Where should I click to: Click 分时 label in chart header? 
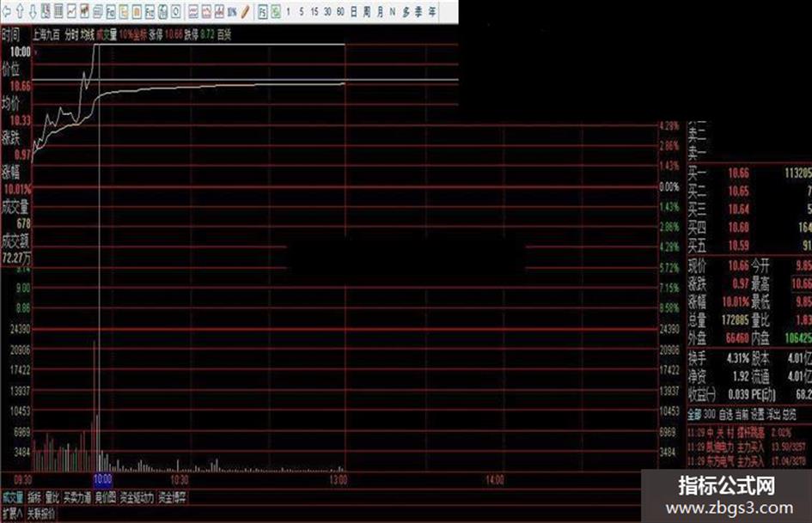[71, 35]
